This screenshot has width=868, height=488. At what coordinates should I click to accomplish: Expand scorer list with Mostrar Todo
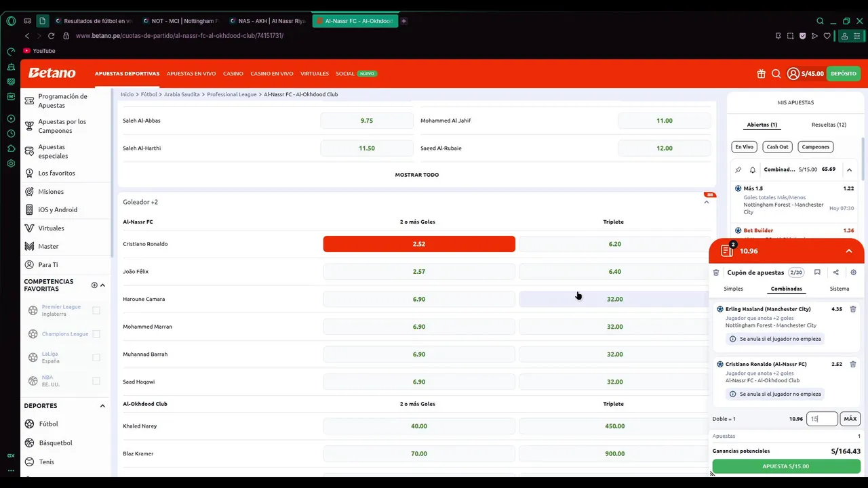(x=417, y=175)
